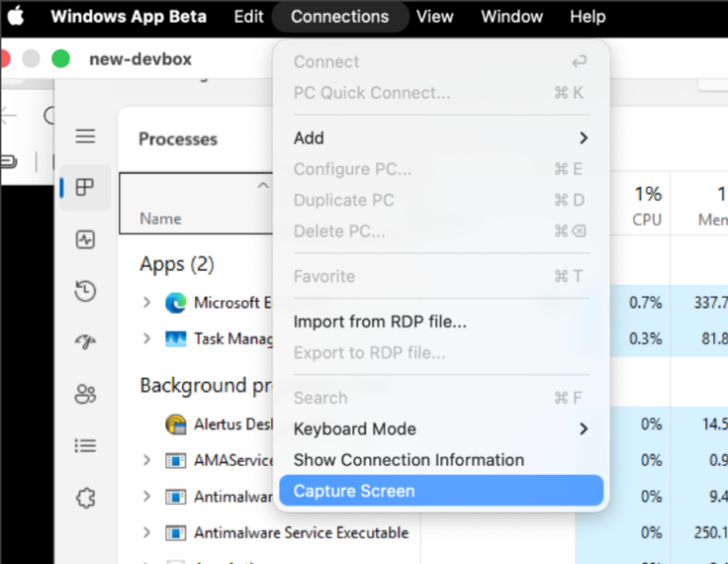Collapse column header with up chevron
The width and height of the screenshot is (728, 564).
coord(263,186)
